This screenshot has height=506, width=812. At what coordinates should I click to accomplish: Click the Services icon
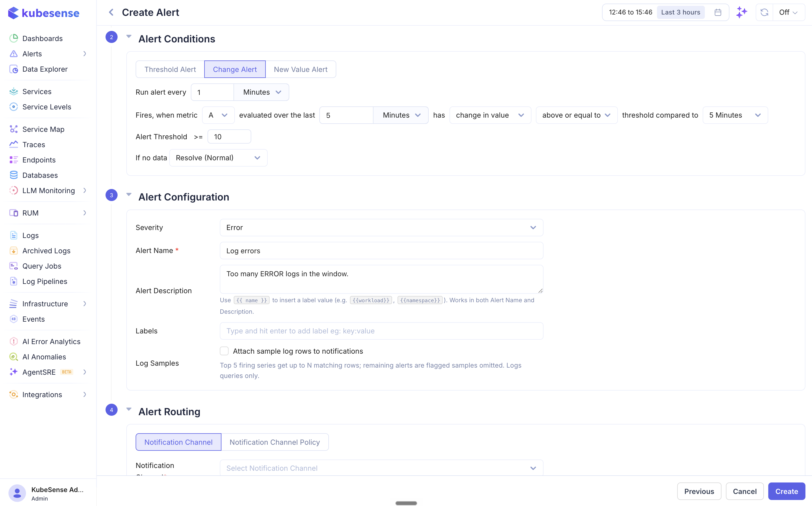coord(14,91)
